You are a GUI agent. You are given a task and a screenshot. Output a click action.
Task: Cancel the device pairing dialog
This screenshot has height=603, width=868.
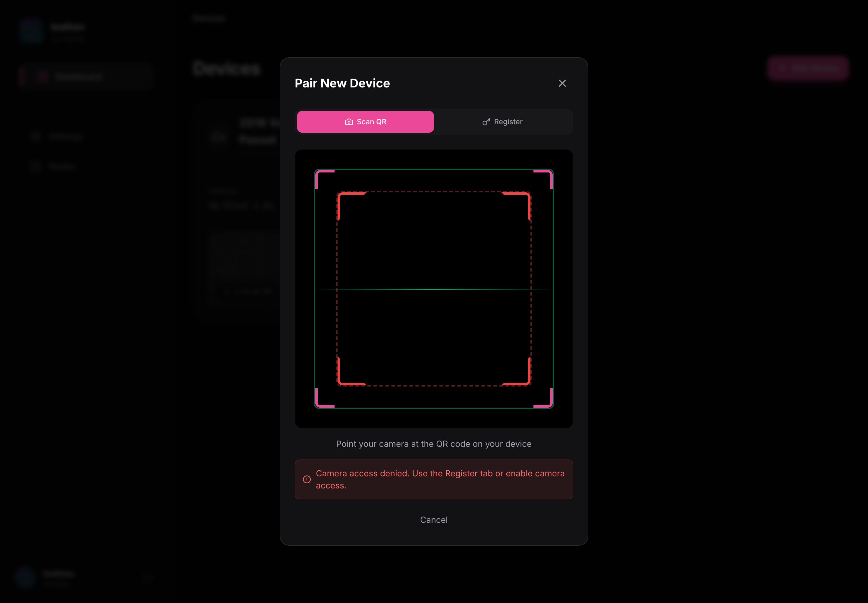434,520
